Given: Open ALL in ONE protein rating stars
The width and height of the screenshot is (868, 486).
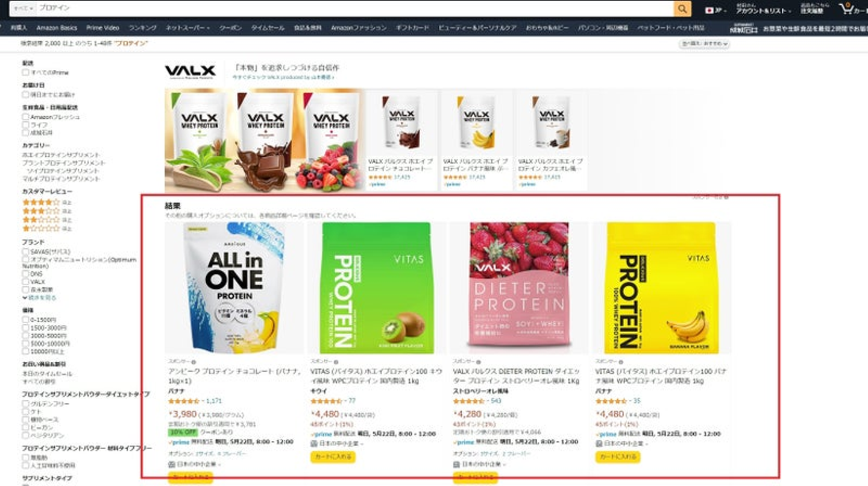Looking at the screenshot, I should 184,401.
